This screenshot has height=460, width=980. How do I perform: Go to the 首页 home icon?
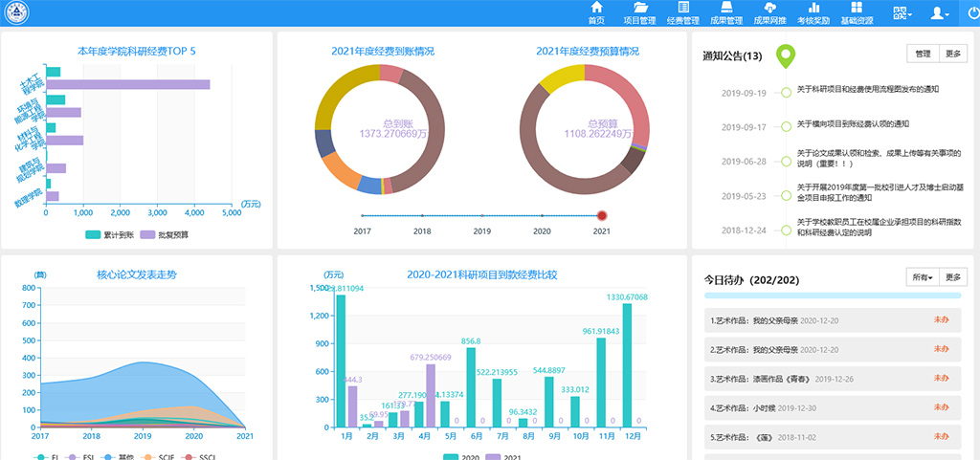point(596,12)
